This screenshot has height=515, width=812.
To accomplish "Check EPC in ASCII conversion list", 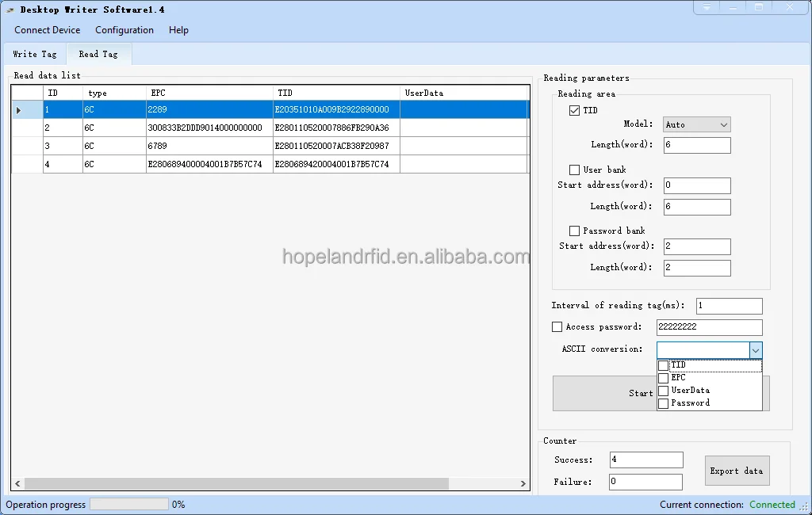I will point(664,378).
